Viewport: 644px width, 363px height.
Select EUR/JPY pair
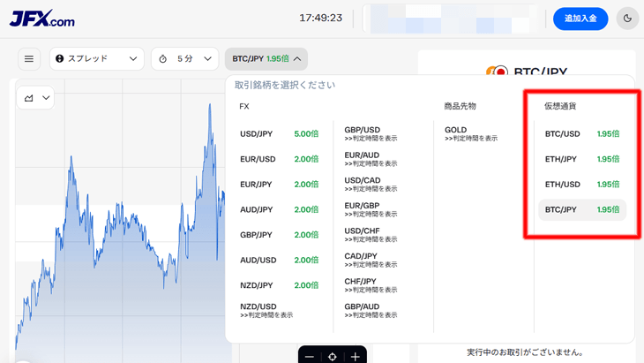click(280, 185)
